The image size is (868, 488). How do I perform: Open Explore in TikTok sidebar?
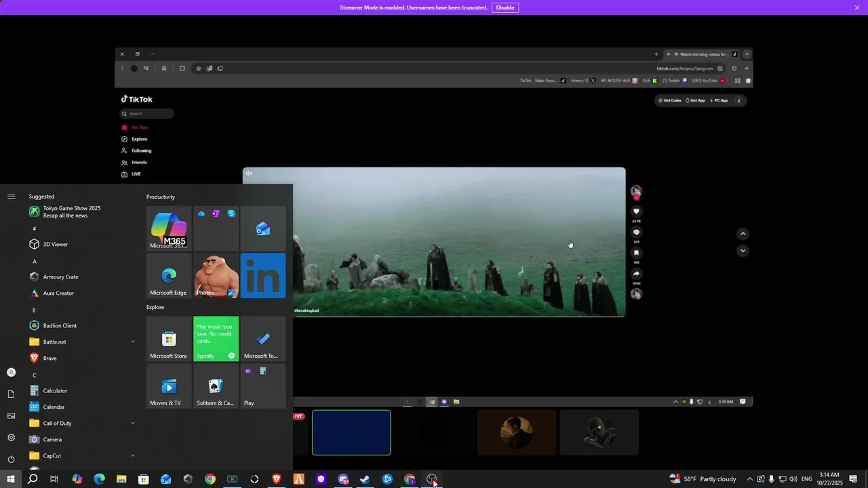click(134, 139)
